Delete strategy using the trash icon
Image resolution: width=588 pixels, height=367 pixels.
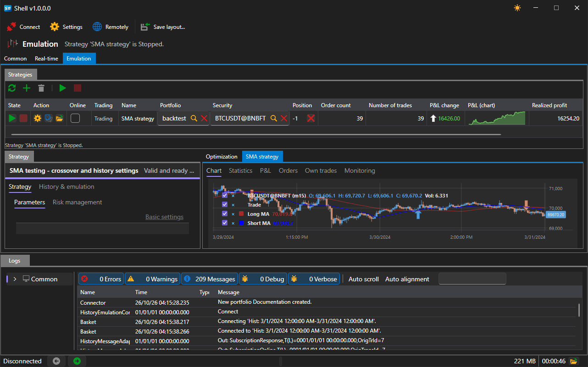[41, 88]
